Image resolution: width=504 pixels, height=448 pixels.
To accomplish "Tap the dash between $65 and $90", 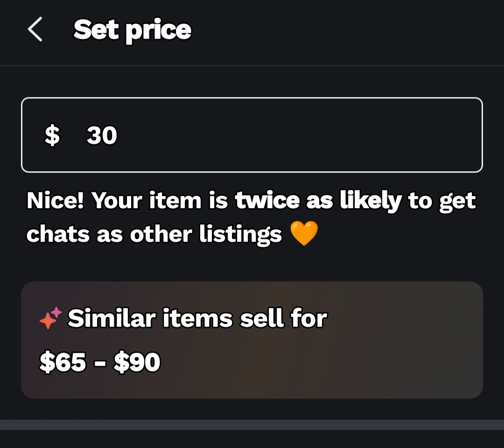I will click(100, 363).
